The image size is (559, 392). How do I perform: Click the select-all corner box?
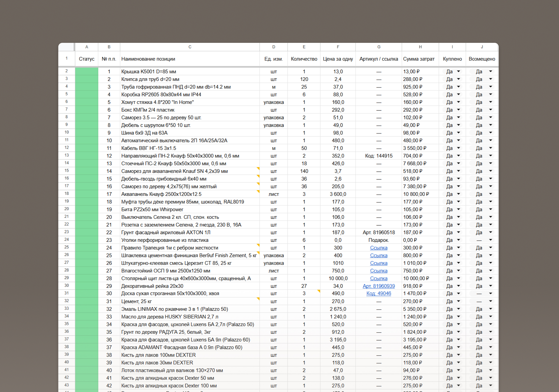pyautogui.click(x=66, y=47)
